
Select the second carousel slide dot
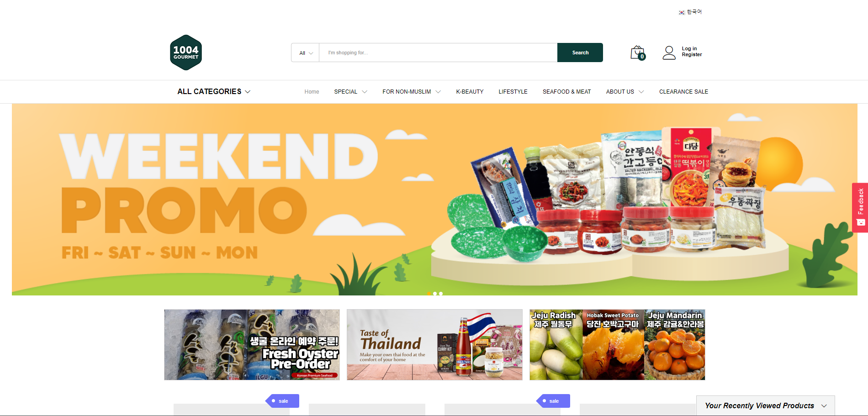435,294
